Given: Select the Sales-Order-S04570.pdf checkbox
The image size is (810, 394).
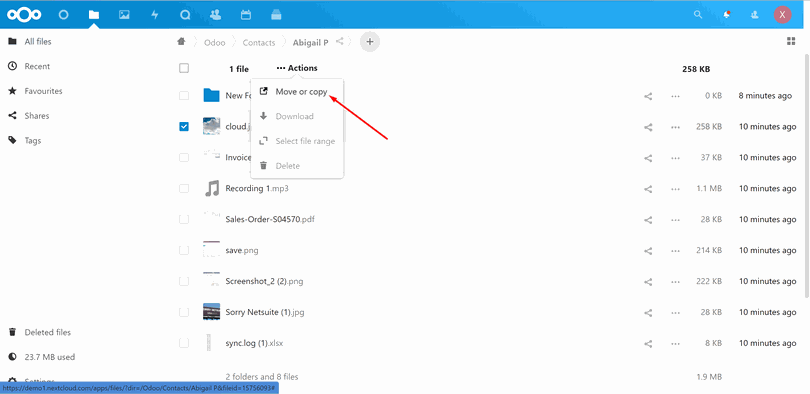Looking at the screenshot, I should pyautogui.click(x=184, y=219).
